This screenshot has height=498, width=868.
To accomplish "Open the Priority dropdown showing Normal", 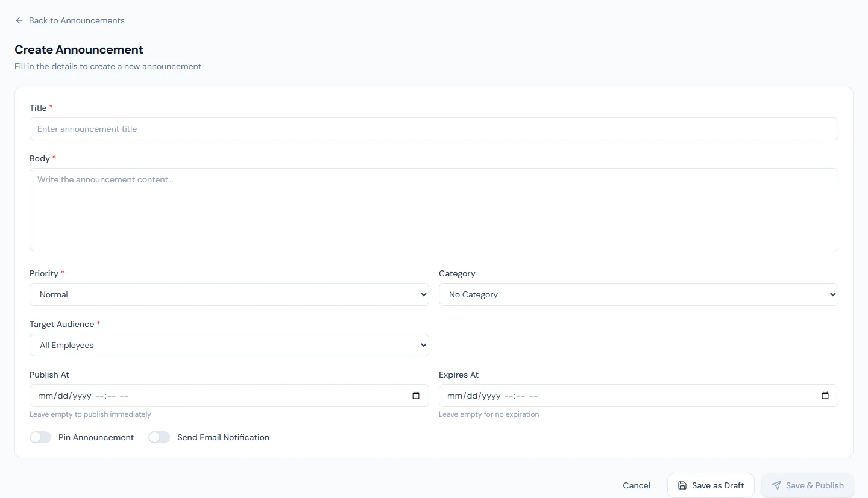I will point(229,294).
